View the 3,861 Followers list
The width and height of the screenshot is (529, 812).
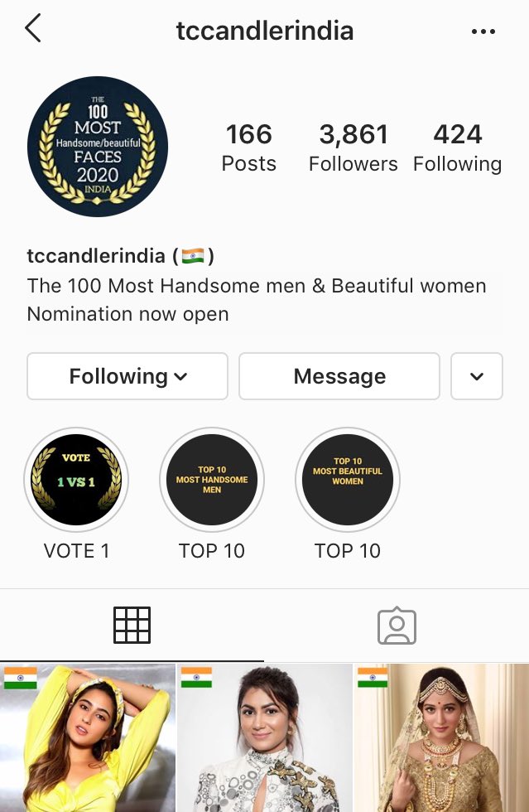click(x=353, y=147)
